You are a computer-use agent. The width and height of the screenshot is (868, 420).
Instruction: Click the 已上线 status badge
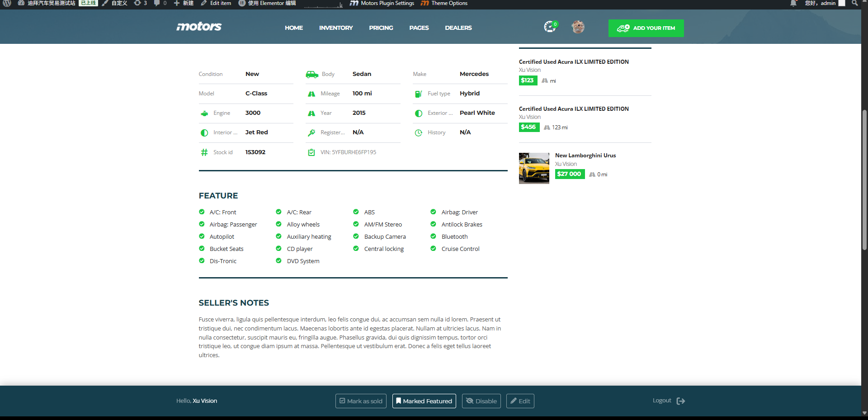[88, 3]
